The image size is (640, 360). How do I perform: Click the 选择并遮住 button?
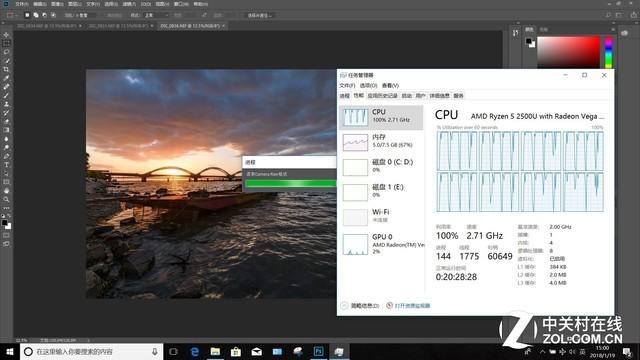[x=260, y=15]
